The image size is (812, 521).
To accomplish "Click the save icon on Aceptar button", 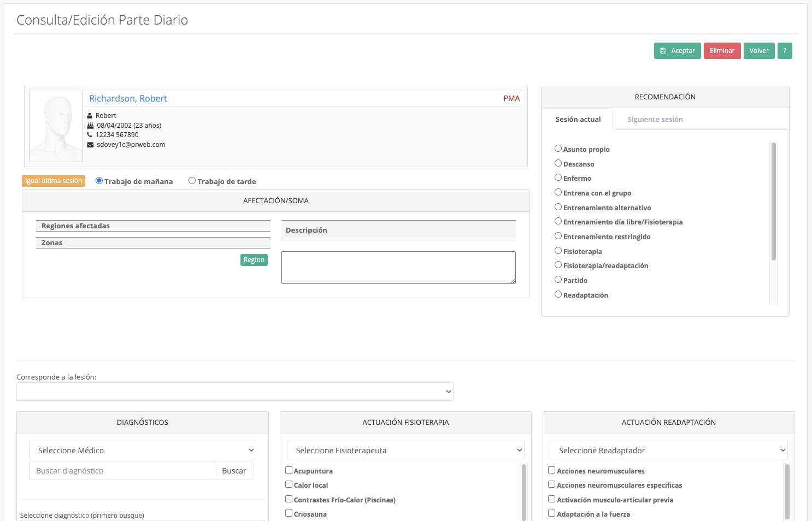I will pyautogui.click(x=663, y=51).
